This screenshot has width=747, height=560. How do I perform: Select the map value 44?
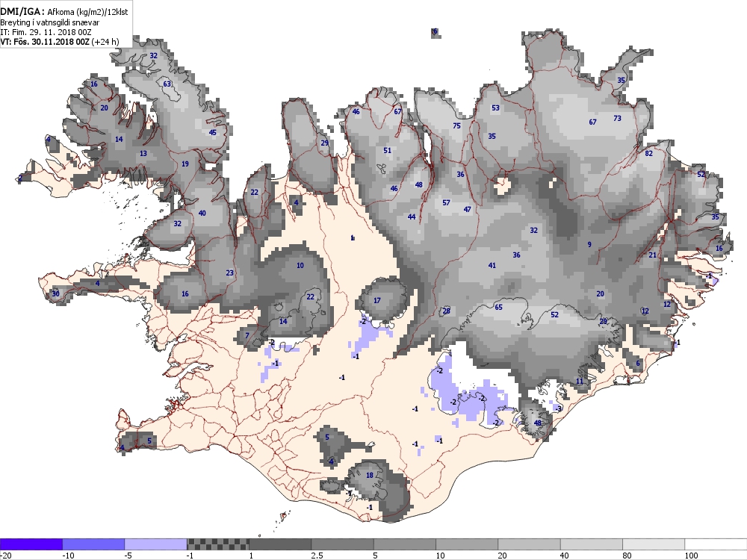tap(412, 217)
